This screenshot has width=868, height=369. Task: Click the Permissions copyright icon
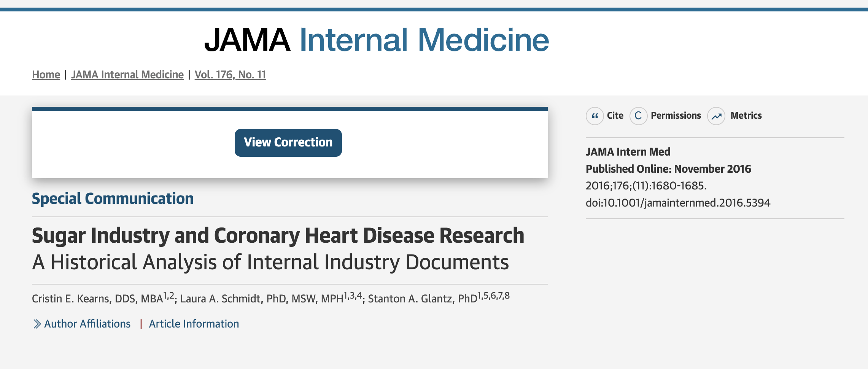[x=638, y=116]
